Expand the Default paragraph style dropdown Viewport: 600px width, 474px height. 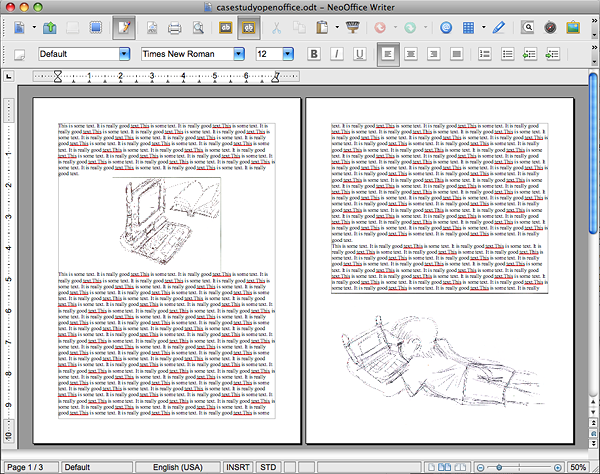point(124,53)
